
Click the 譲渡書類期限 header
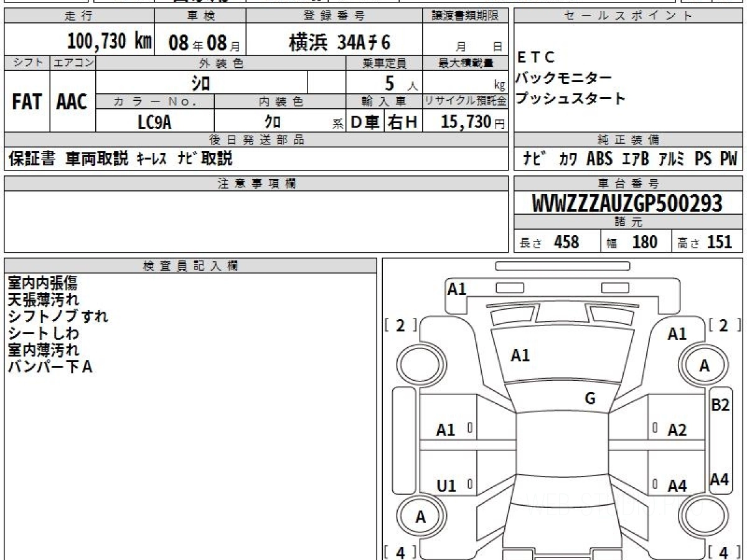[x=466, y=16]
